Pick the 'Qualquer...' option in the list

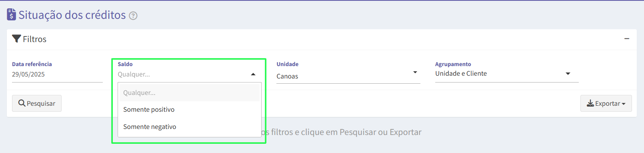(190, 93)
